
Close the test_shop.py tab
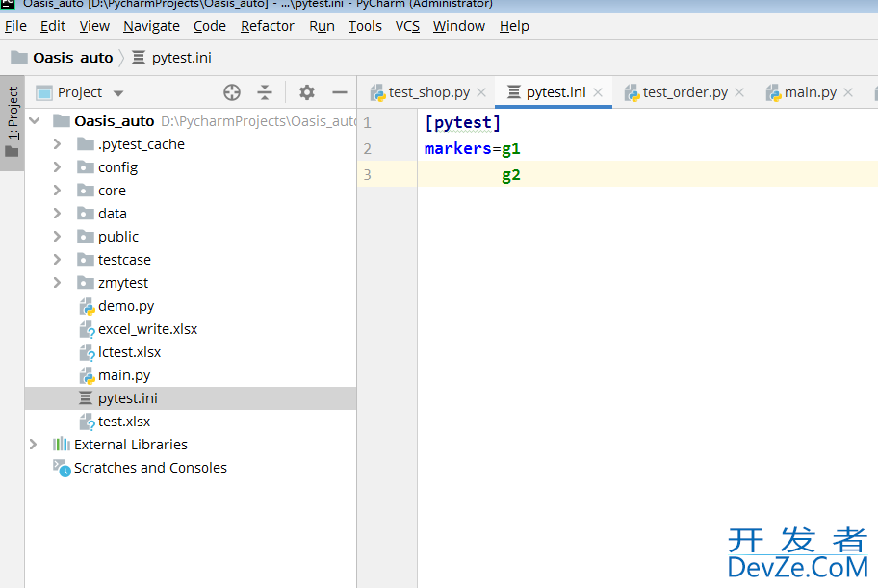point(481,92)
